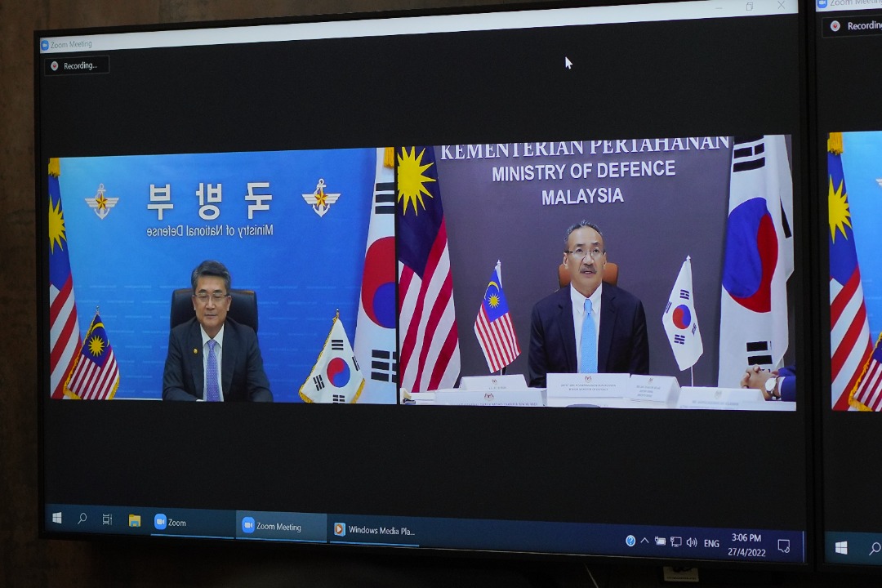
Task: Click the taskbar search magnifier icon
Action: click(82, 519)
